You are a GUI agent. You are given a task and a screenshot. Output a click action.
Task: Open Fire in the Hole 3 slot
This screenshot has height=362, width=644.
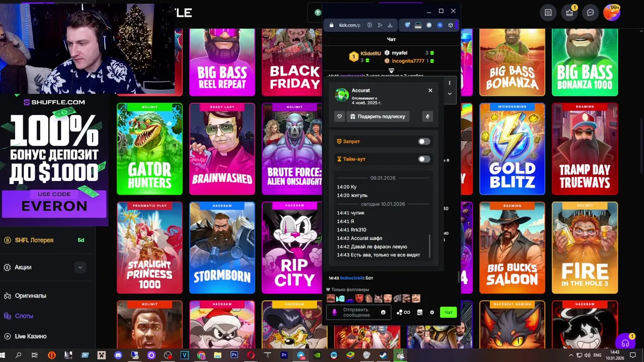tap(585, 247)
